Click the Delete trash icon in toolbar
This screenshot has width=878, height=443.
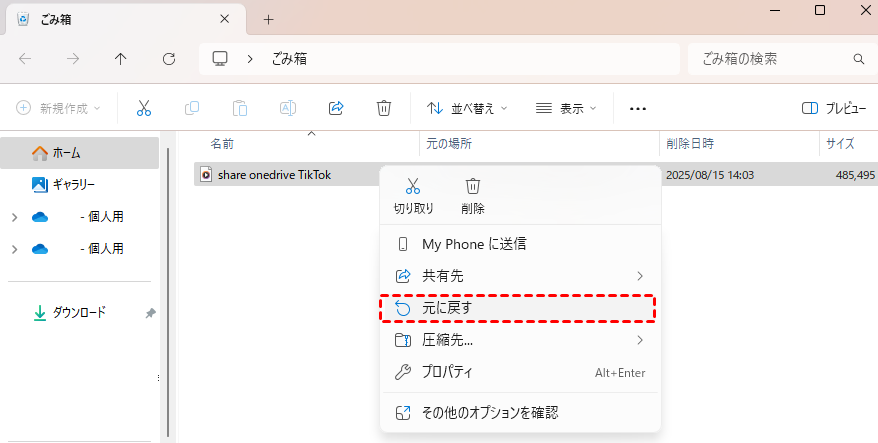pyautogui.click(x=384, y=108)
